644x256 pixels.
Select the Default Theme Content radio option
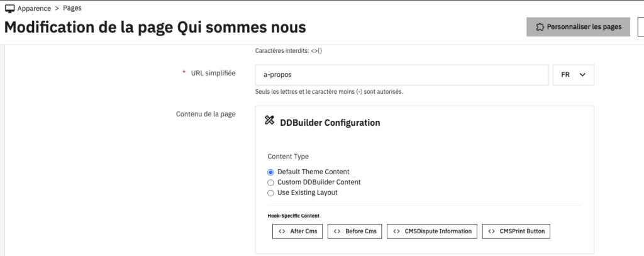point(271,172)
